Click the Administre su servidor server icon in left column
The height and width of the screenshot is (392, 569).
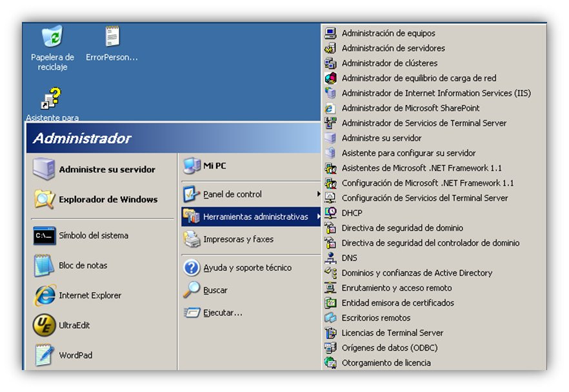pyautogui.click(x=44, y=169)
